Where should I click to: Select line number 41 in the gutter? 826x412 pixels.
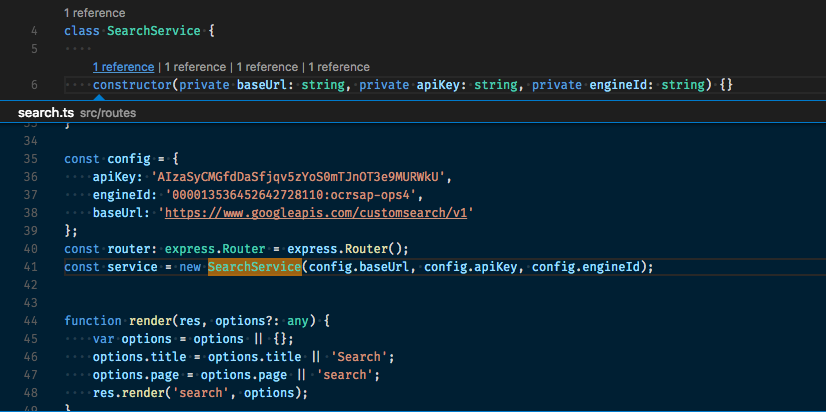click(x=30, y=267)
